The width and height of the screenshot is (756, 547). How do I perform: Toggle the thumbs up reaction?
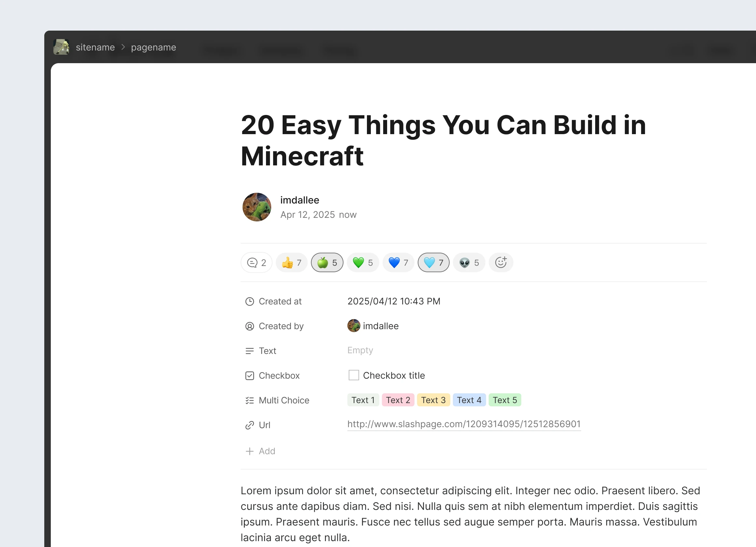click(291, 263)
